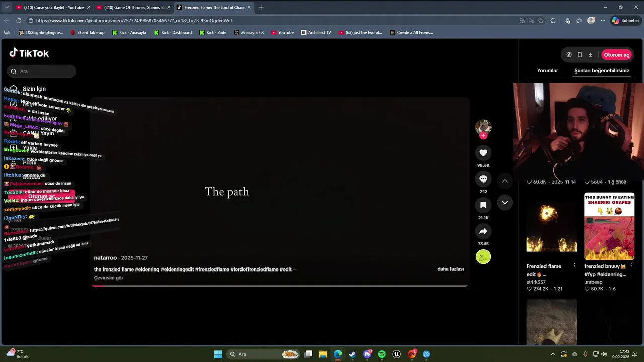The height and width of the screenshot is (362, 644).
Task: Click .mrbeep username
Action: point(593,282)
